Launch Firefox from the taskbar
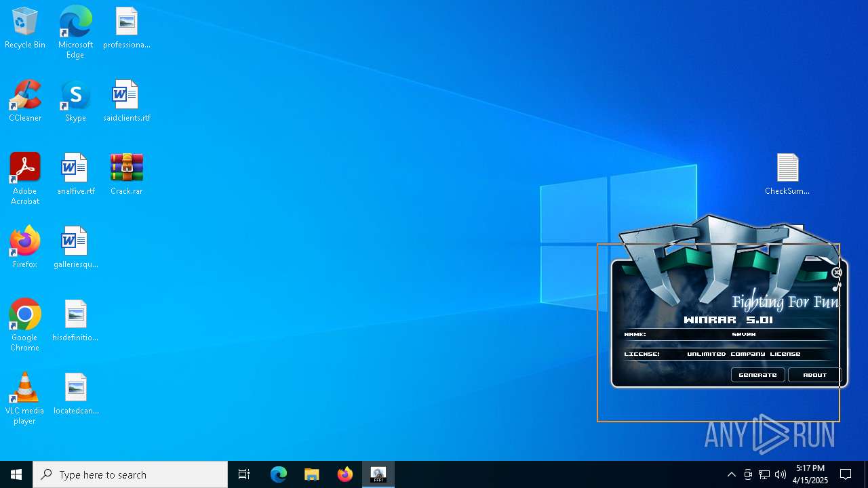The height and width of the screenshot is (488, 868). [x=345, y=474]
